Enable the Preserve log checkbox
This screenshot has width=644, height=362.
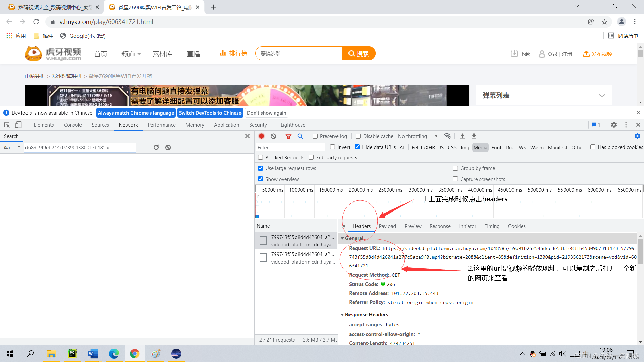click(x=315, y=136)
